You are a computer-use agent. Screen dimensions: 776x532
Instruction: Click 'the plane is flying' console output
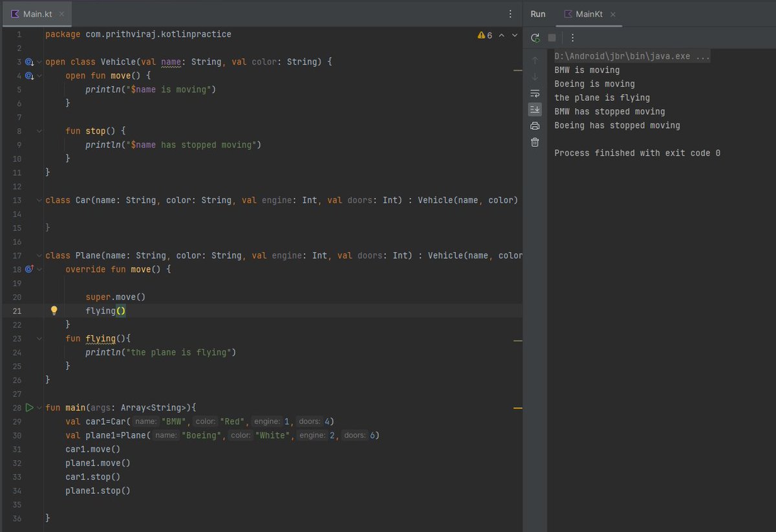(x=602, y=98)
